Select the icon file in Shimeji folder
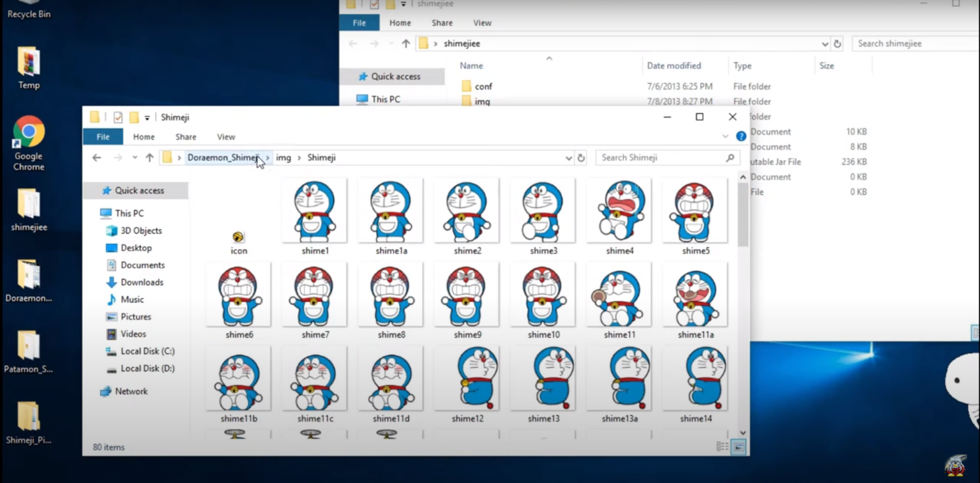 click(238, 243)
